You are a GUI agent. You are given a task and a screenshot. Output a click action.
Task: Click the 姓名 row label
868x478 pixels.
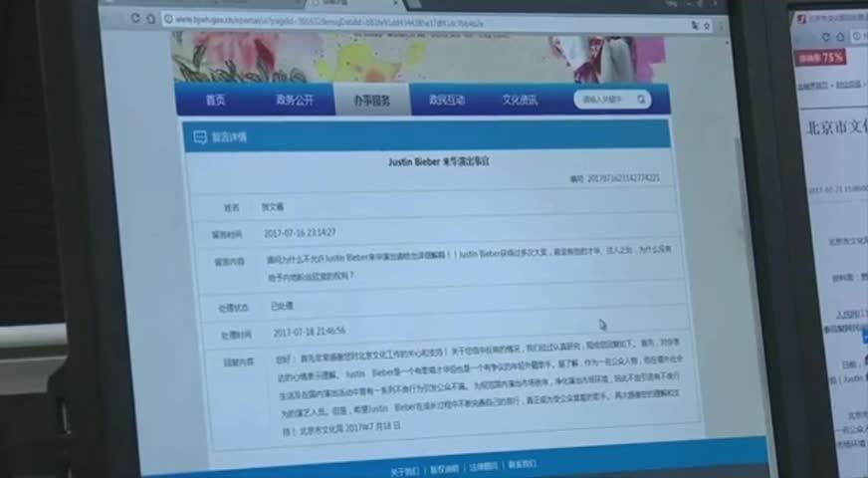point(231,208)
